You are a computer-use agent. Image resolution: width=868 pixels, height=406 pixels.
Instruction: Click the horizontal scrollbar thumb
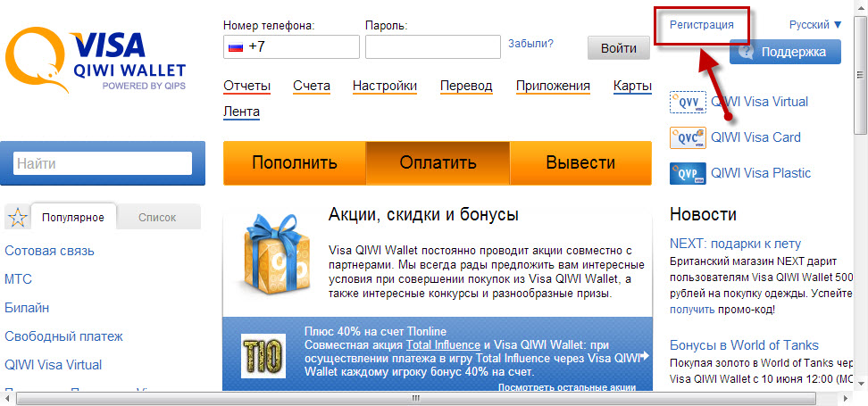pyautogui.click(x=416, y=398)
